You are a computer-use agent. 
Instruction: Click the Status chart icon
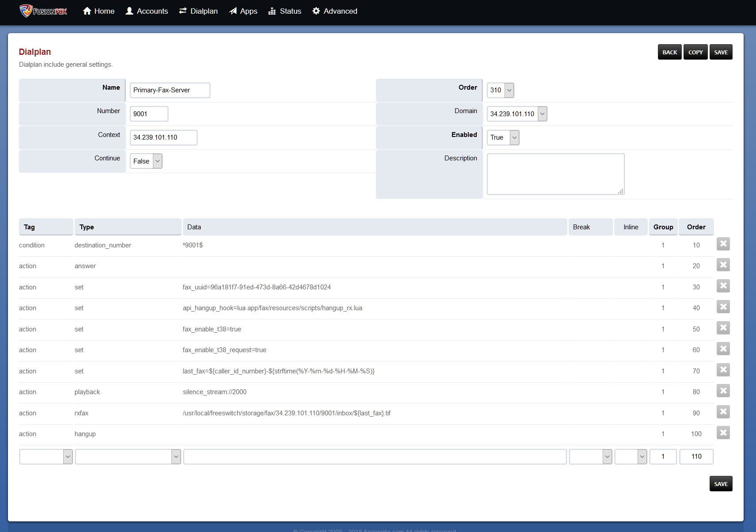[273, 11]
